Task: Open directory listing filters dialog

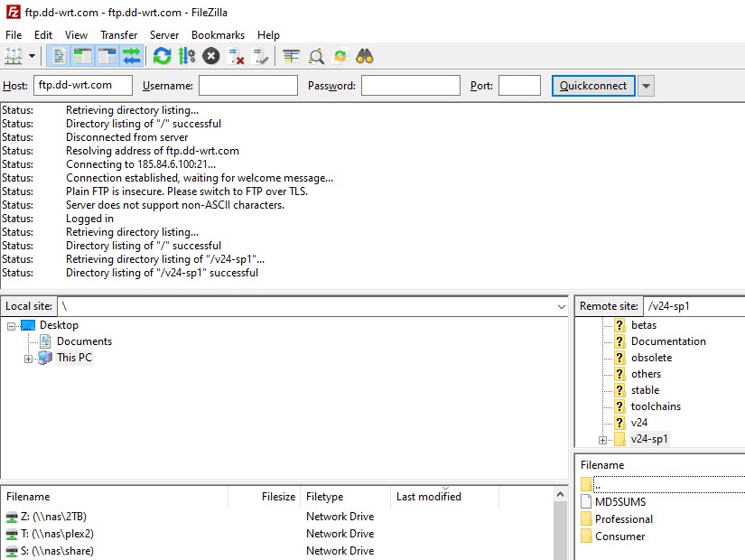Action: tap(292, 57)
